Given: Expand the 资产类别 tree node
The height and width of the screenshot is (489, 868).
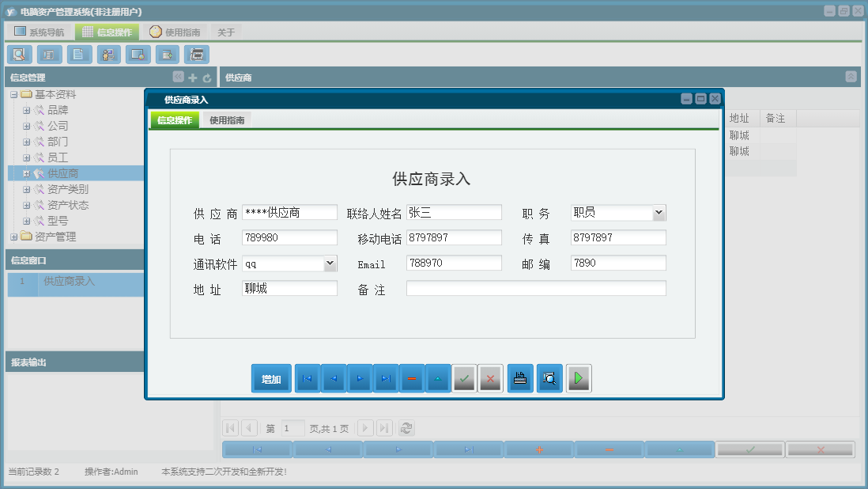Looking at the screenshot, I should (x=26, y=189).
